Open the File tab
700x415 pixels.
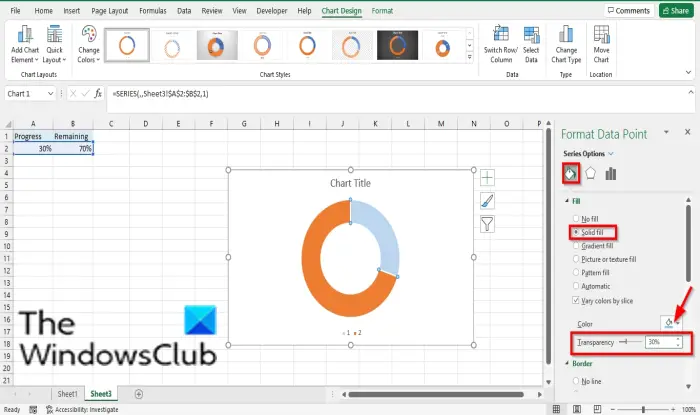tap(15, 11)
